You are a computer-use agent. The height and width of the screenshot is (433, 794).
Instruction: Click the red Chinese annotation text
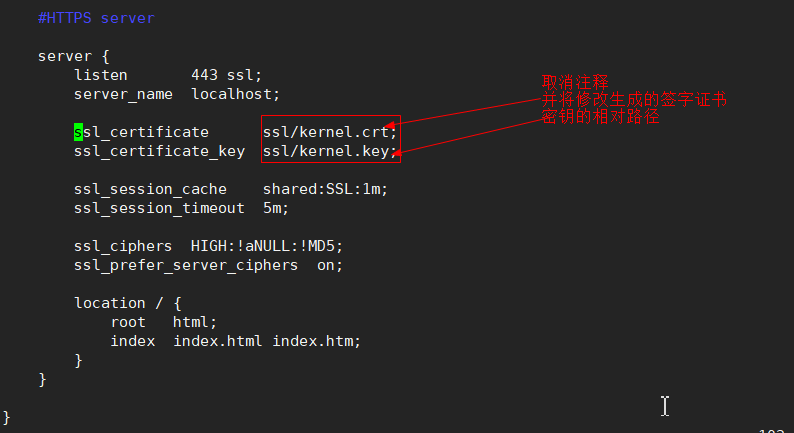click(634, 99)
